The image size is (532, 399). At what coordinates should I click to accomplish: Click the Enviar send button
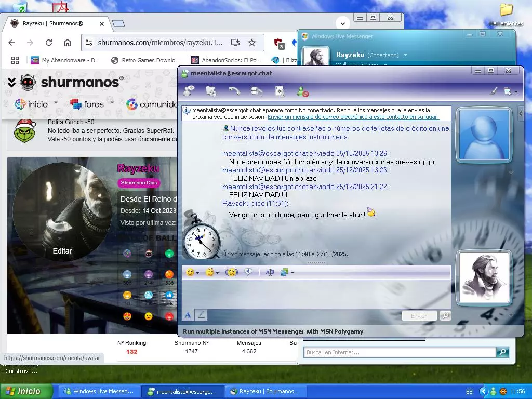(x=419, y=316)
